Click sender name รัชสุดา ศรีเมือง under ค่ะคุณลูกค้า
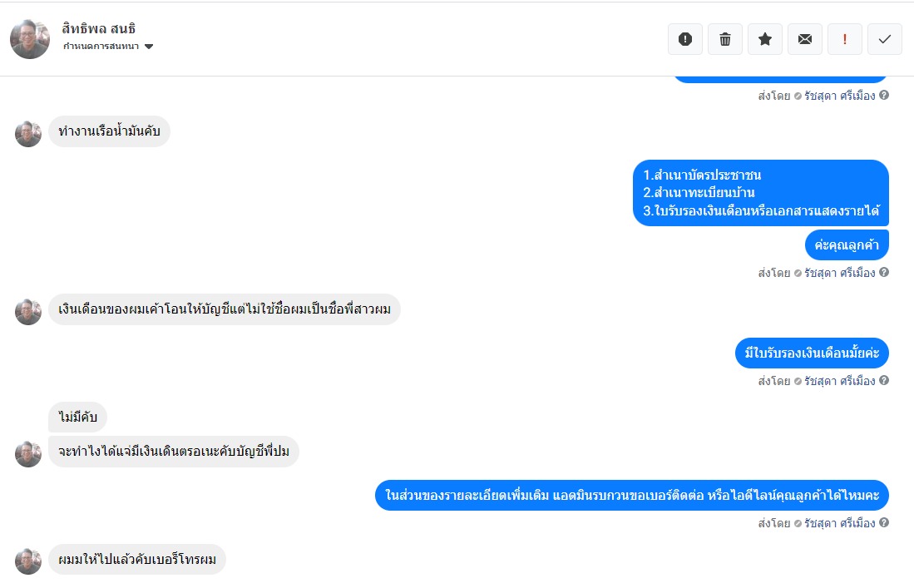Screen dimensions: 914x588 tap(839, 273)
